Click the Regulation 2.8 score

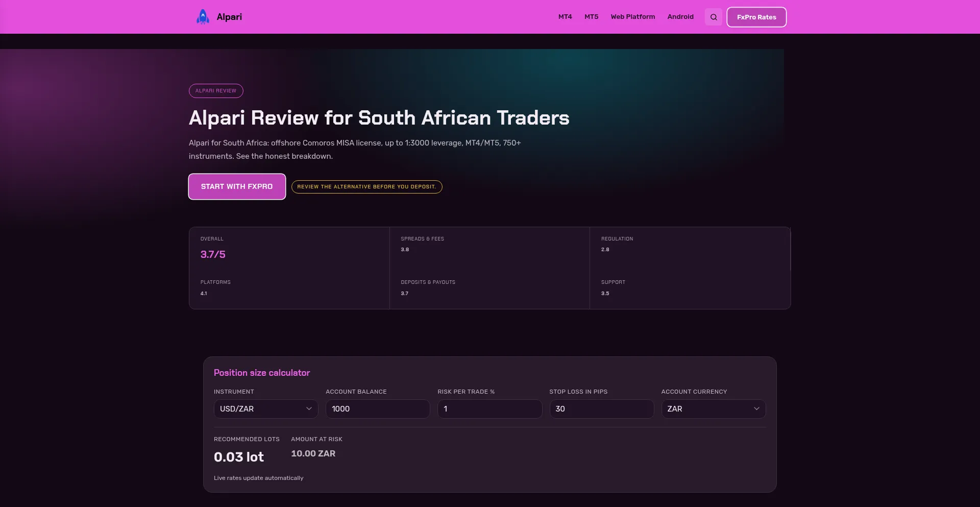605,250
